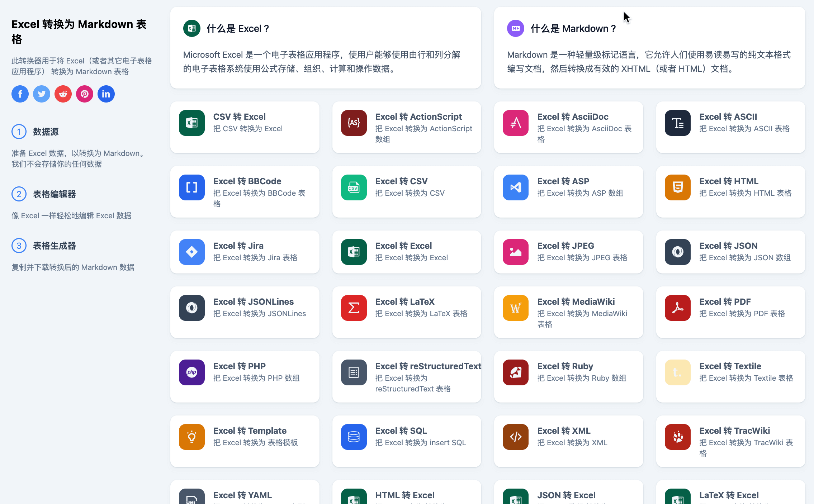Click the red TracWiki paw icon
Viewport: 814px width, 504px height.
click(678, 437)
